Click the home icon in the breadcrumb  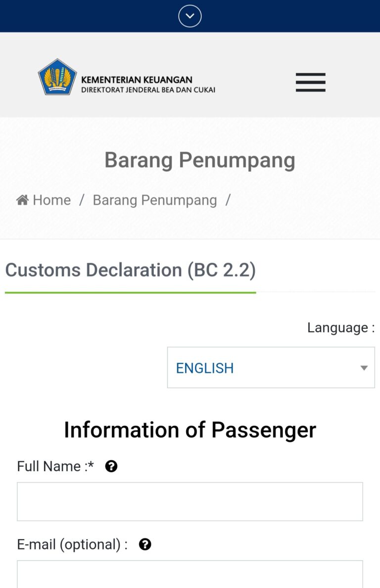[x=22, y=199]
